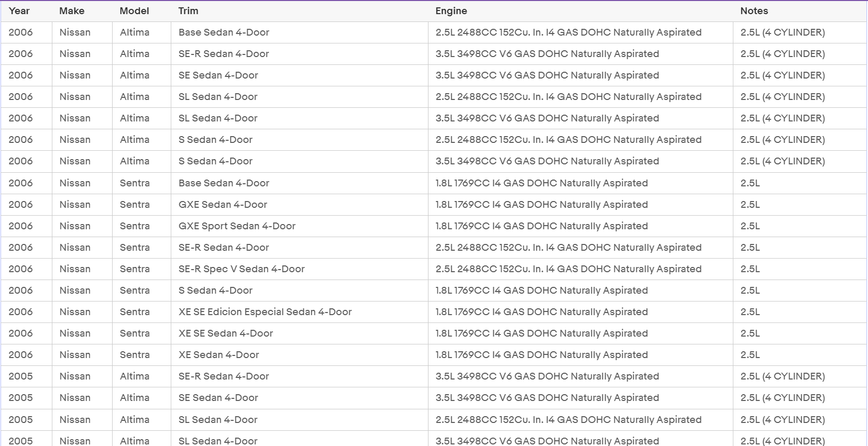
Task: Click GXE Sport Sedan 4-Door trim cell
Action: (x=299, y=226)
